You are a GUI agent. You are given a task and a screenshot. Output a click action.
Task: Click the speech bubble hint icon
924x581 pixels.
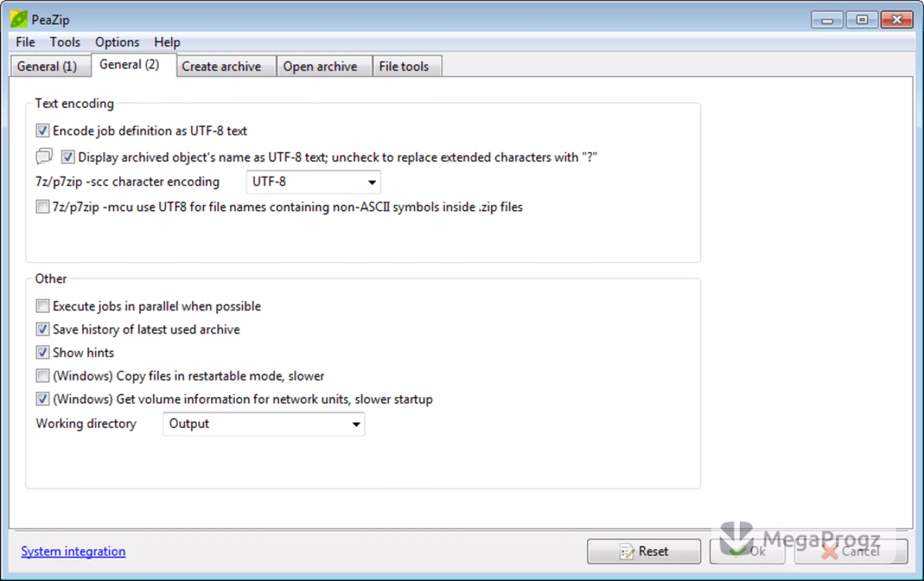coord(44,156)
